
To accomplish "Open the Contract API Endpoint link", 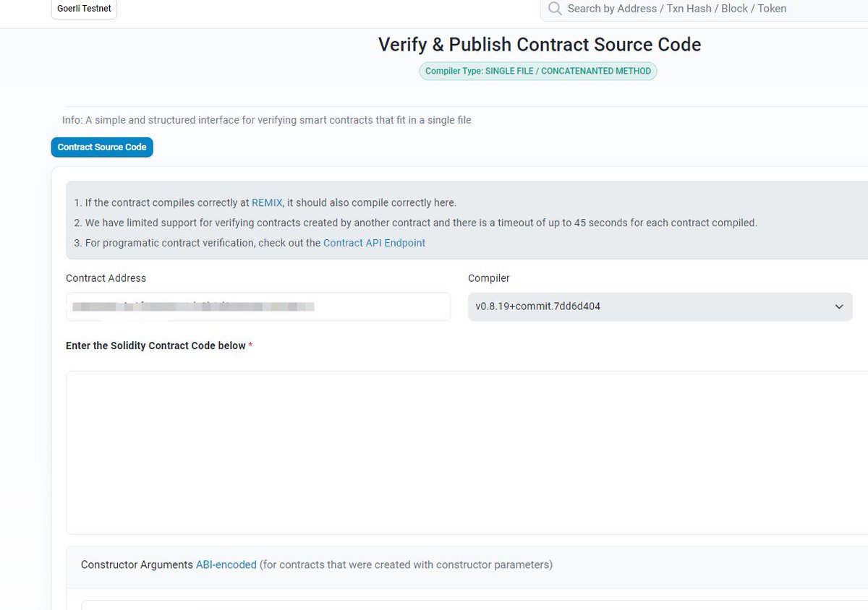I will pyautogui.click(x=374, y=243).
